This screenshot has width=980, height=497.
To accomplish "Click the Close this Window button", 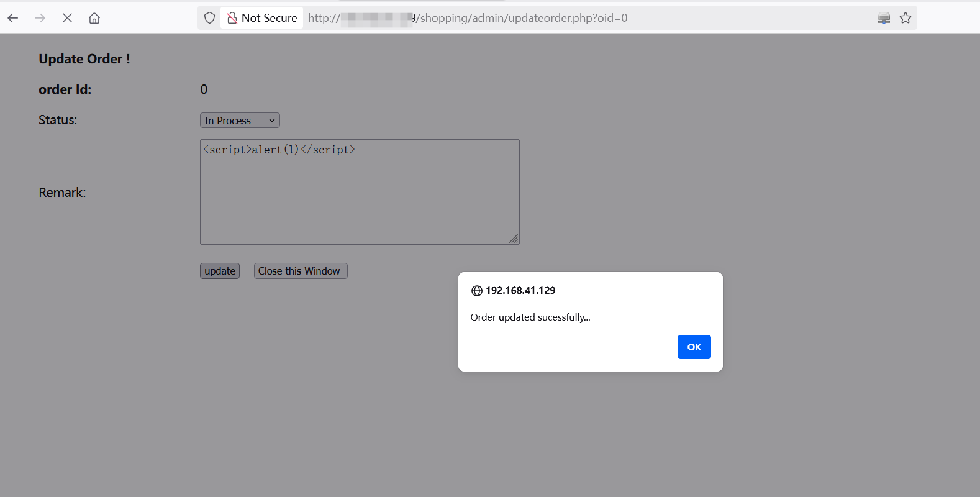I will pyautogui.click(x=301, y=271).
